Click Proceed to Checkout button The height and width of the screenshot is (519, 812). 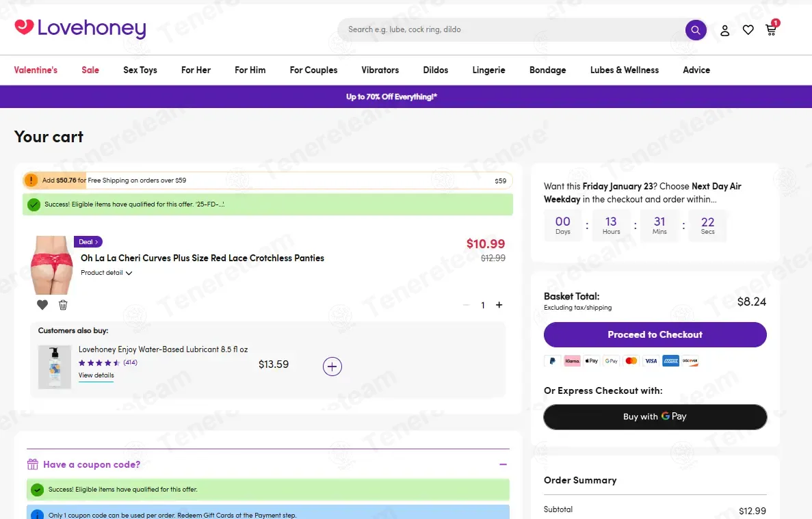pyautogui.click(x=655, y=335)
